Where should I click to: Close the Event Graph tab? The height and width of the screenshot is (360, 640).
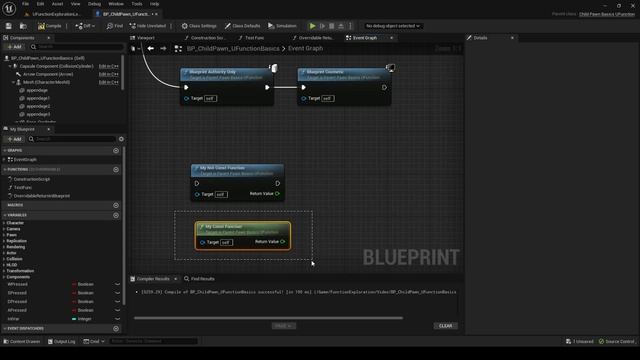(391, 38)
